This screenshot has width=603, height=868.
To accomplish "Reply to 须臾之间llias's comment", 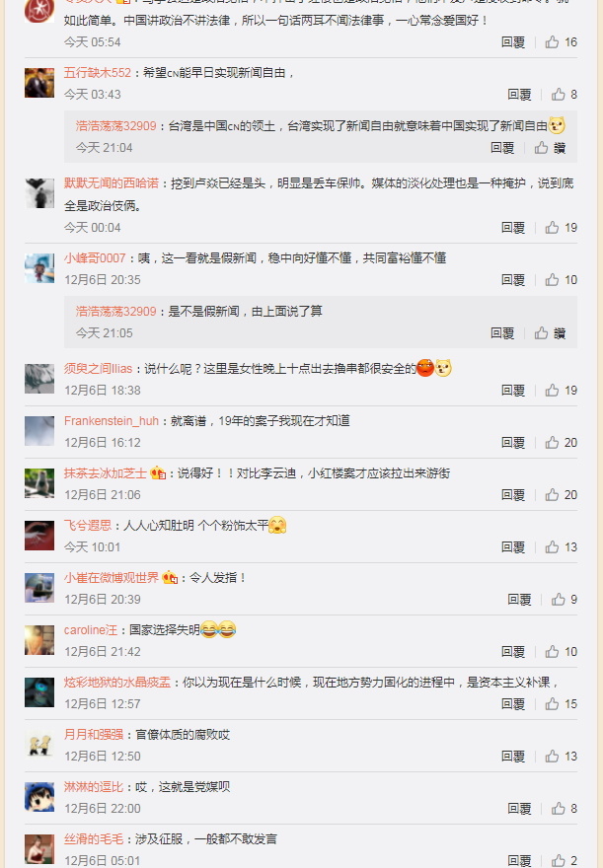I will click(513, 391).
